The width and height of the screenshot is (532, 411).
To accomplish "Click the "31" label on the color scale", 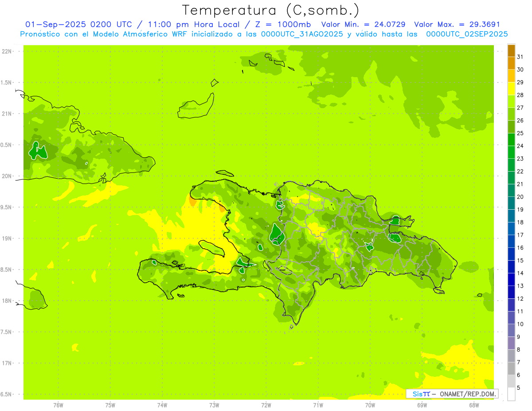I will [x=520, y=57].
